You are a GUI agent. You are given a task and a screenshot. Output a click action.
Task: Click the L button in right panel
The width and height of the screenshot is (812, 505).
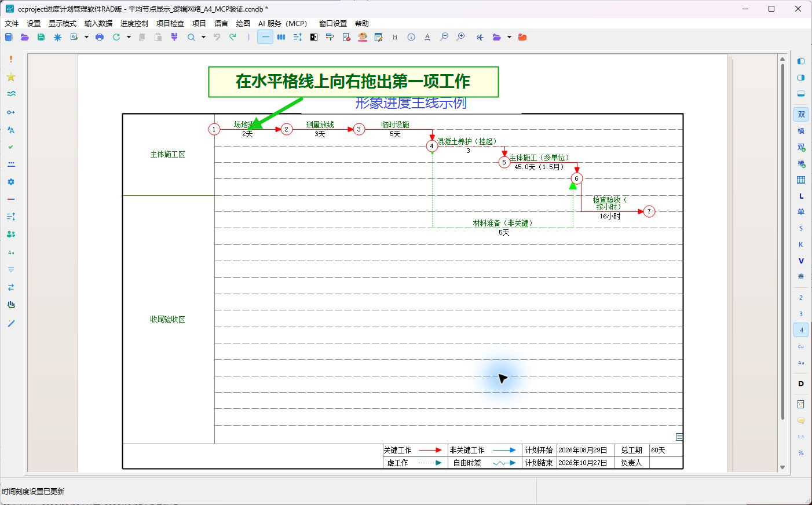pos(801,196)
